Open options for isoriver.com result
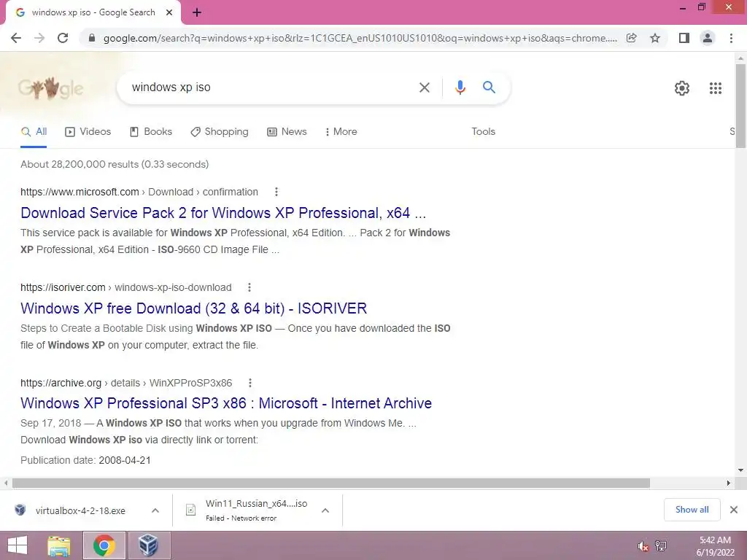Image resolution: width=747 pixels, height=560 pixels. (249, 287)
